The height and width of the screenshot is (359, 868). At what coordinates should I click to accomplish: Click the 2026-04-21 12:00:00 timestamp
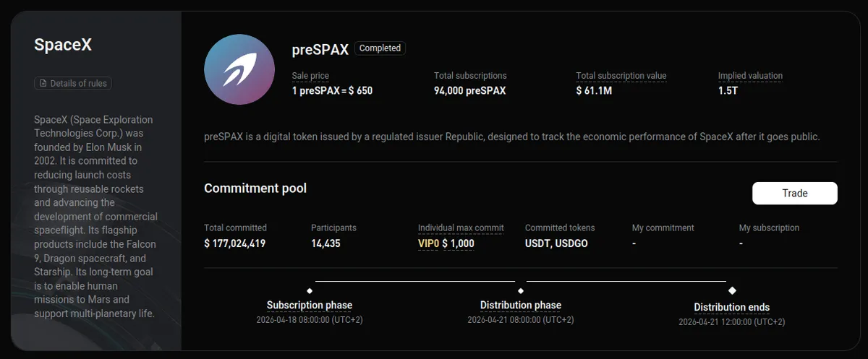pyautogui.click(x=732, y=321)
